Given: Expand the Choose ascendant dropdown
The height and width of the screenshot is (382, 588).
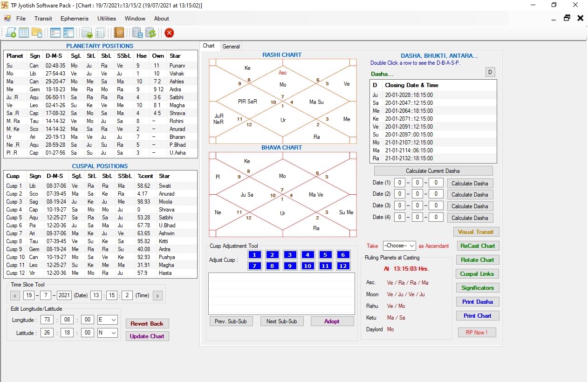Looking at the screenshot, I should pos(399,246).
